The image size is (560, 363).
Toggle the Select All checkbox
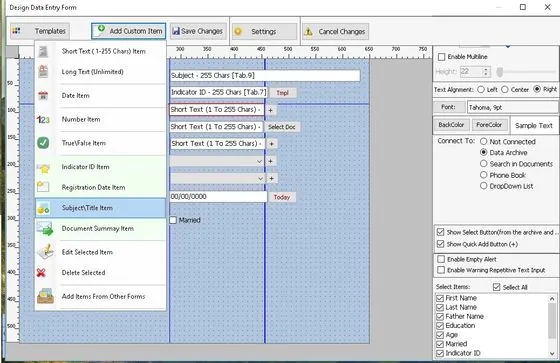[x=496, y=287]
